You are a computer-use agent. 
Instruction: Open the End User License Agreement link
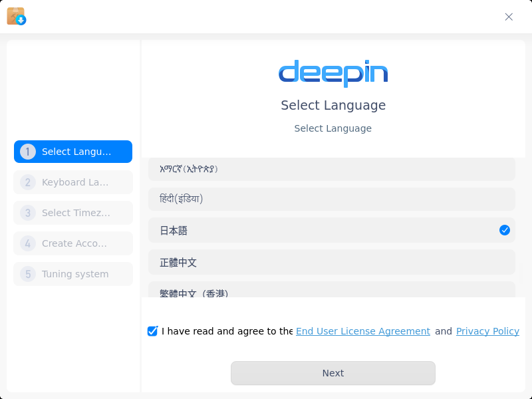click(363, 331)
